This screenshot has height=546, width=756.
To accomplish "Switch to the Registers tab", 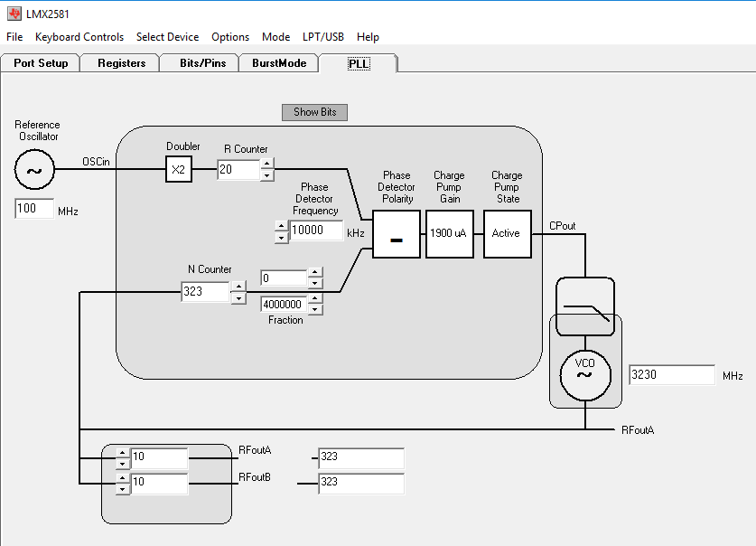I will point(122,63).
